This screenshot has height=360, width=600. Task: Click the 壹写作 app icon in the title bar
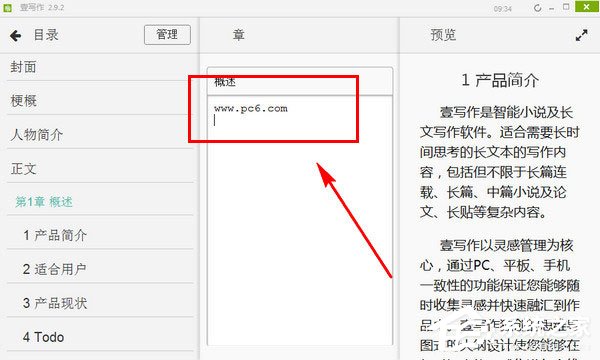[8, 8]
